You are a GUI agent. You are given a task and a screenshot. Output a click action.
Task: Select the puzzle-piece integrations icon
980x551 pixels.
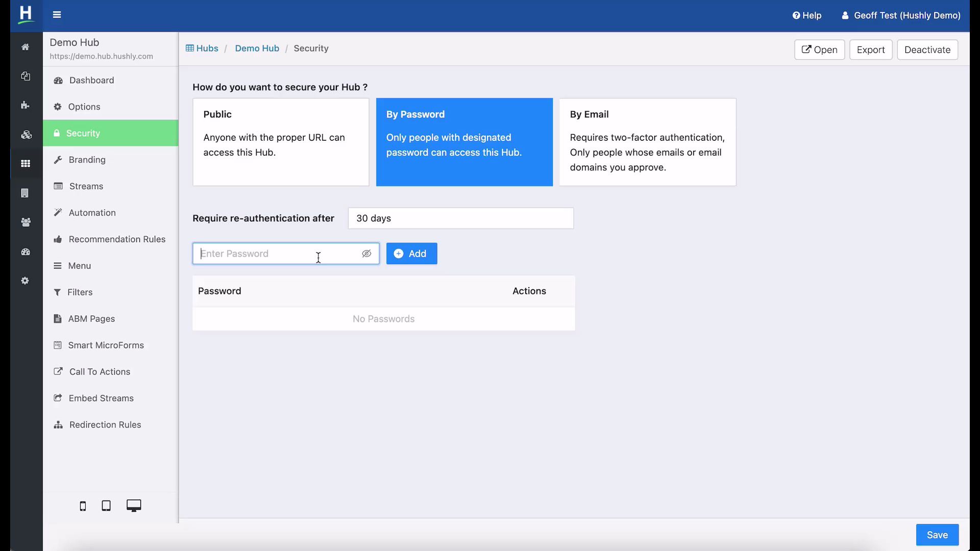[26, 105]
